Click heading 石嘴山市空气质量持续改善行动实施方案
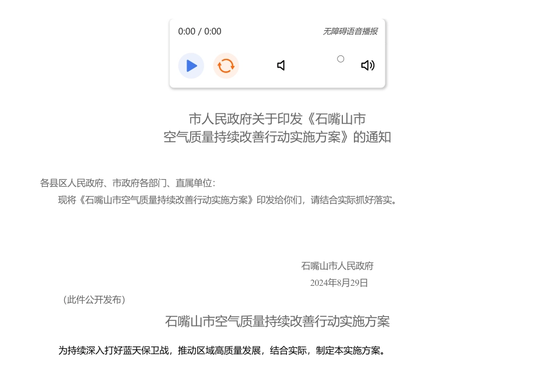 coord(278,321)
